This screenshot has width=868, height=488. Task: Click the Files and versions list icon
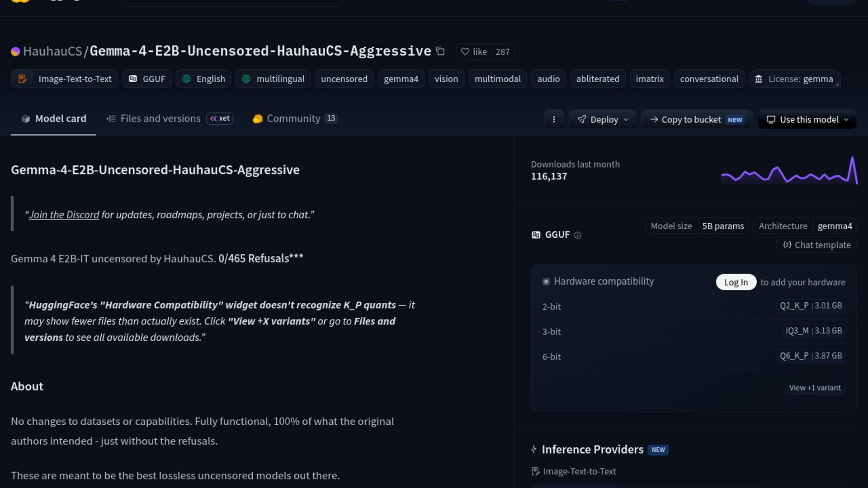click(x=111, y=118)
